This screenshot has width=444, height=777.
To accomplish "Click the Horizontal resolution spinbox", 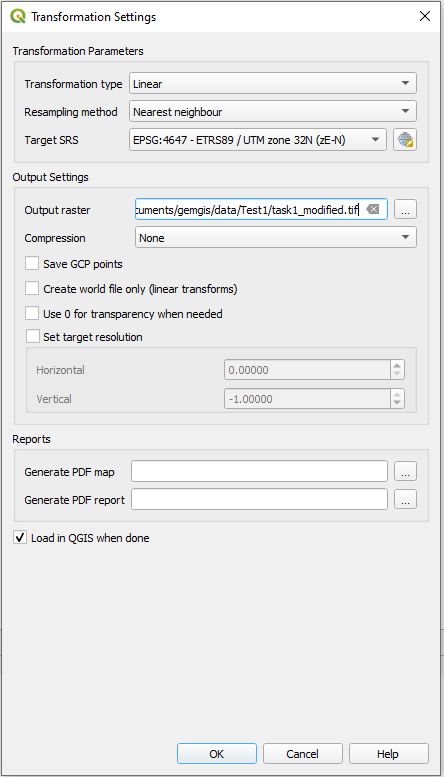I will [314, 370].
